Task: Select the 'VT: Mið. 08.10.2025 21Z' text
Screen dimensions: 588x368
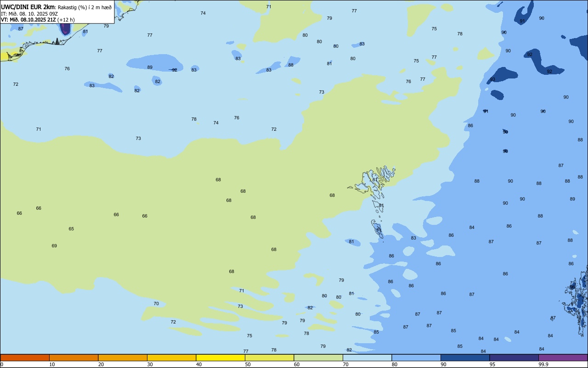Action: pyautogui.click(x=28, y=20)
